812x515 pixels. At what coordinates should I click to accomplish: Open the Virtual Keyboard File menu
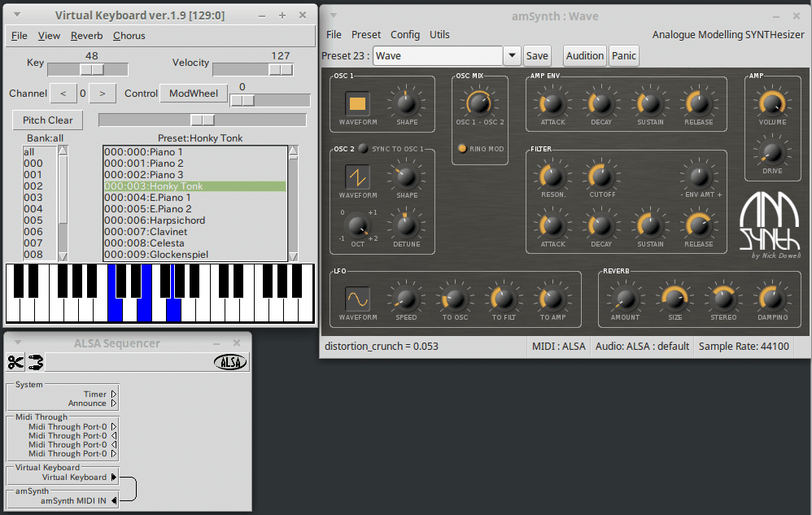click(20, 36)
